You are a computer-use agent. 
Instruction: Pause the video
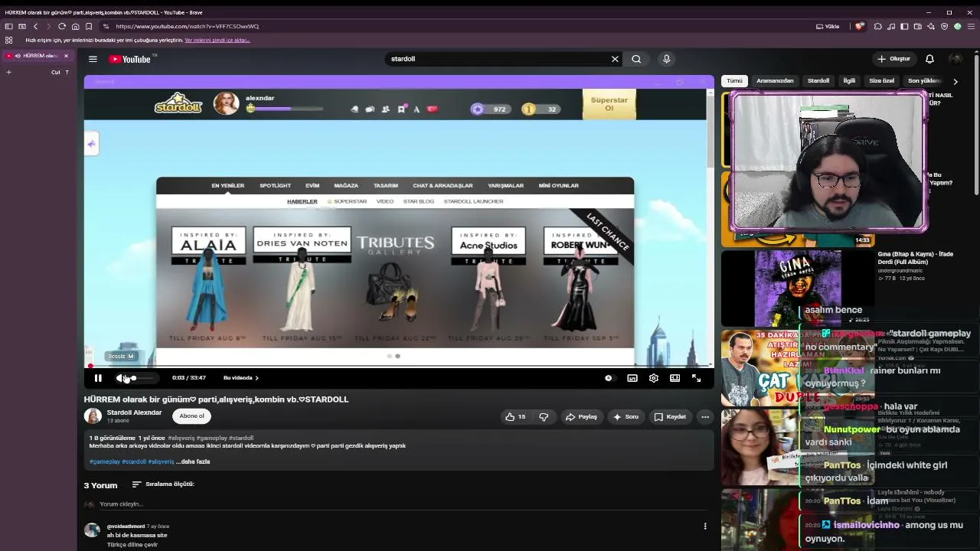click(98, 378)
